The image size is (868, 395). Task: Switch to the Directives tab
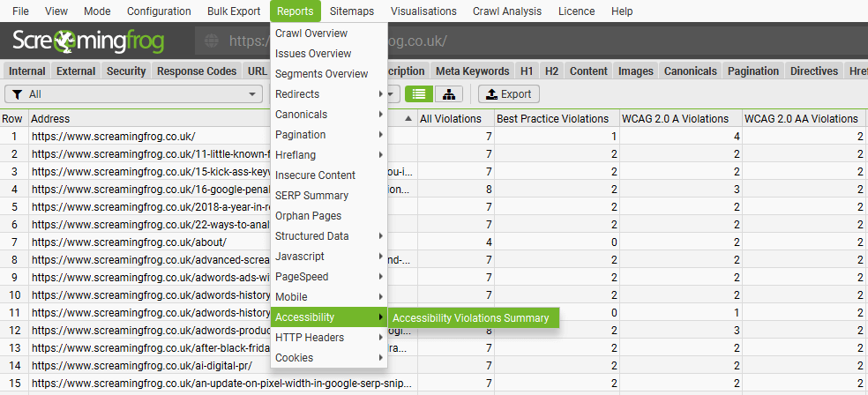pyautogui.click(x=813, y=71)
